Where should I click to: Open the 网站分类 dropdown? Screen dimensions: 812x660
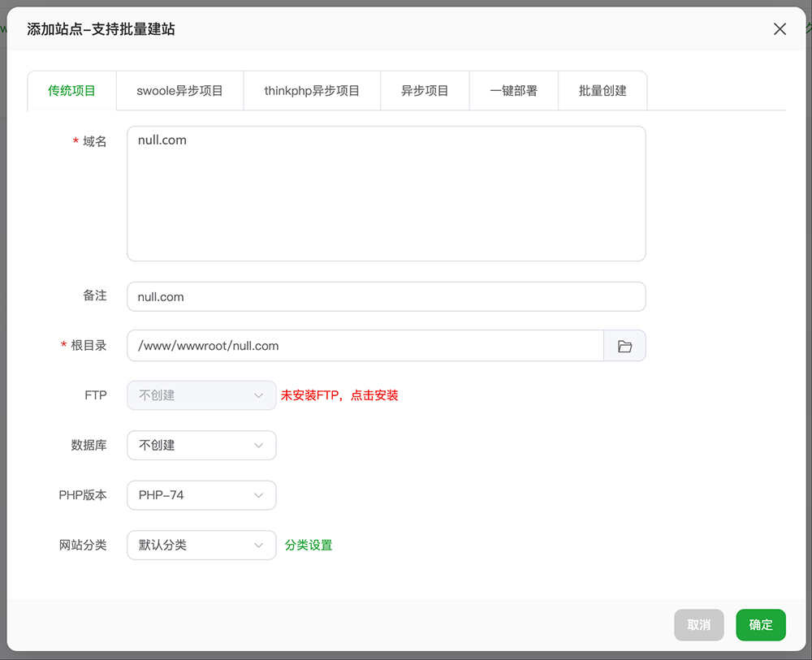[201, 546]
